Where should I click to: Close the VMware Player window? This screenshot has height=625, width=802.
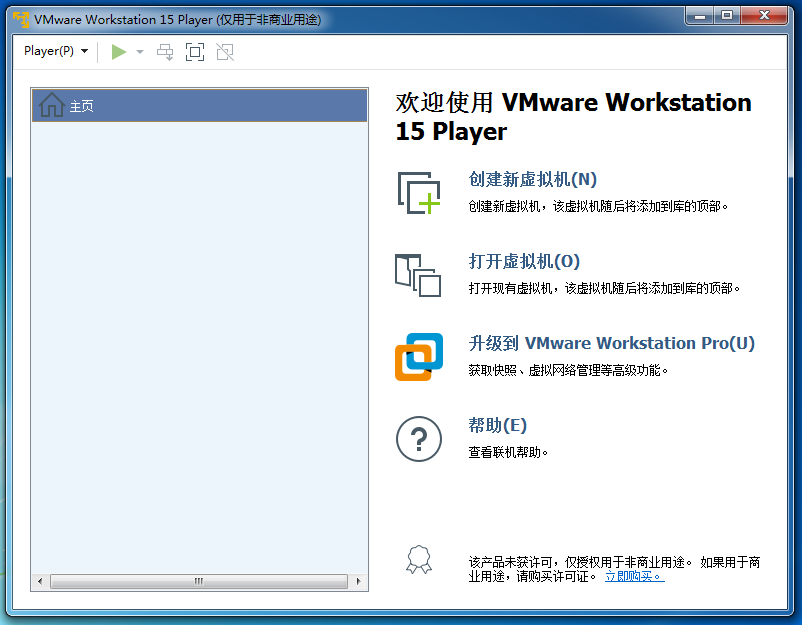click(x=764, y=16)
